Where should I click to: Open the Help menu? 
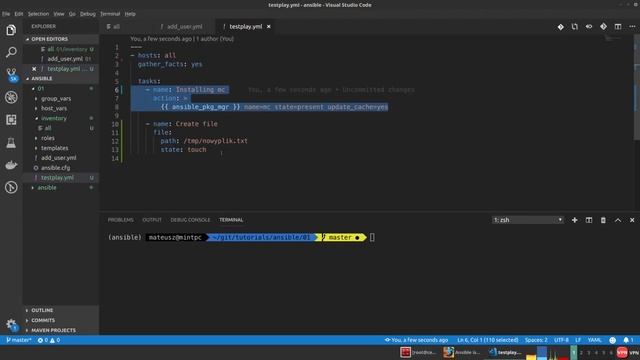[130, 14]
